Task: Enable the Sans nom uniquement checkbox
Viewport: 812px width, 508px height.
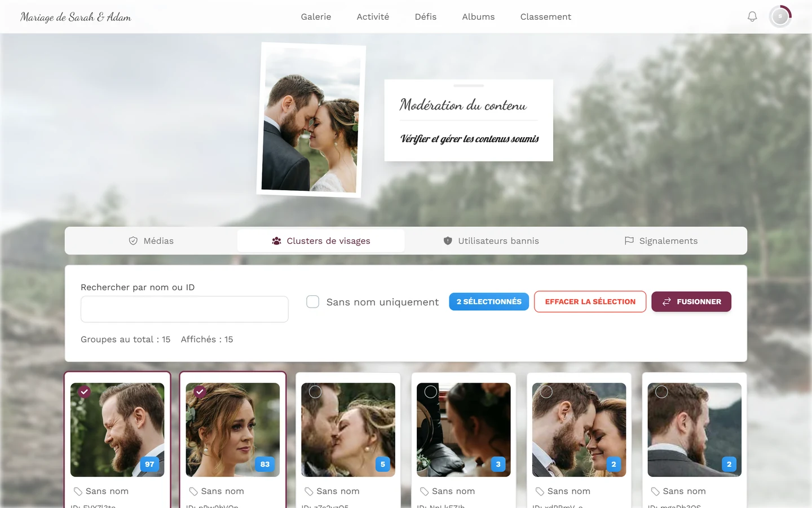Action: pyautogui.click(x=312, y=301)
